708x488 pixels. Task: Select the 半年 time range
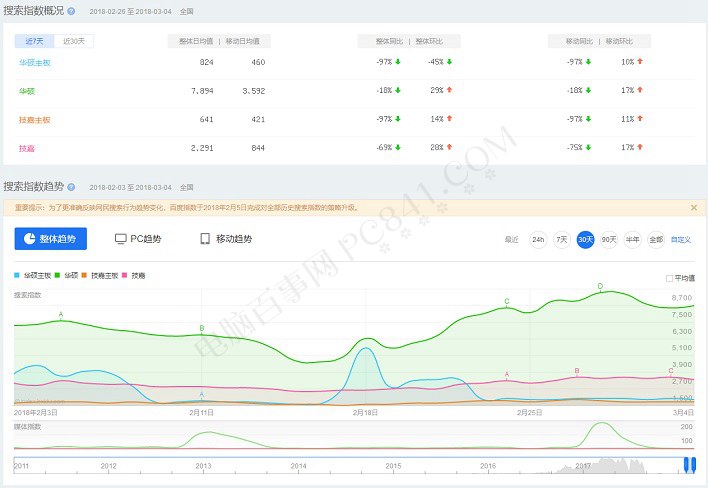pyautogui.click(x=632, y=240)
